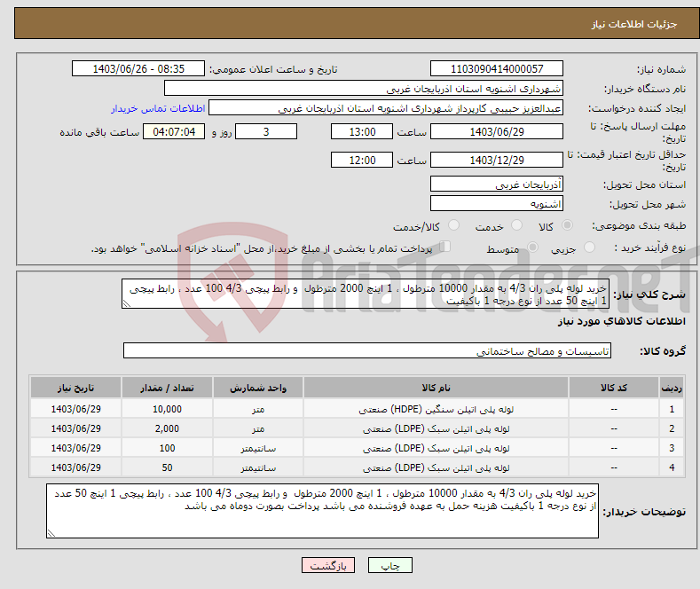
Task: Click the quantity cell 10,000
Action: (167, 409)
